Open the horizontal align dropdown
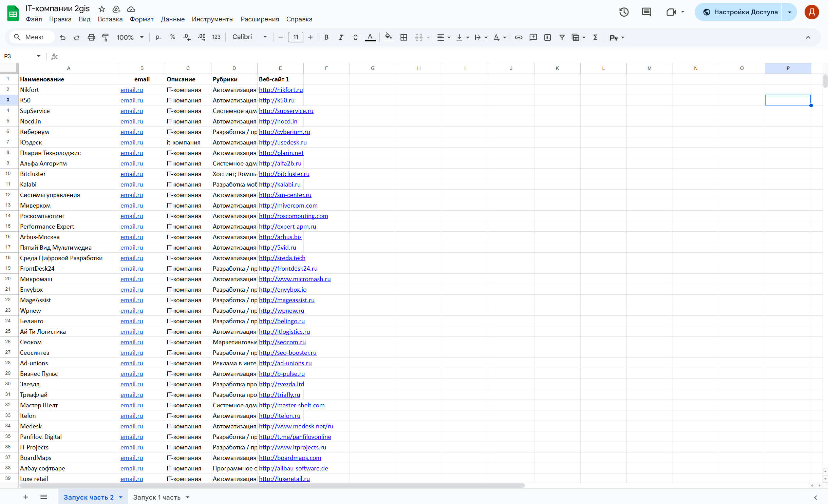 [443, 37]
